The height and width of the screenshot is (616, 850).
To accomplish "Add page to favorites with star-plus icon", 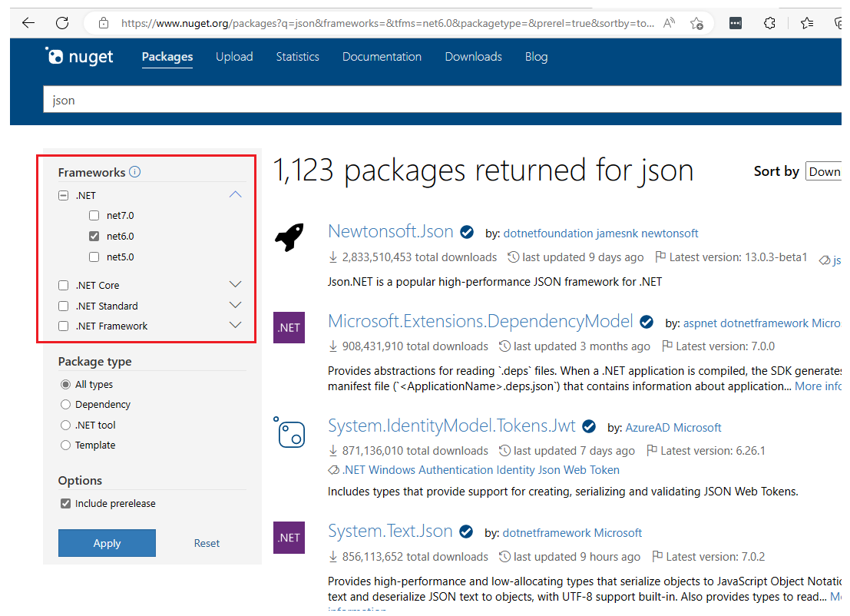I will tap(696, 23).
